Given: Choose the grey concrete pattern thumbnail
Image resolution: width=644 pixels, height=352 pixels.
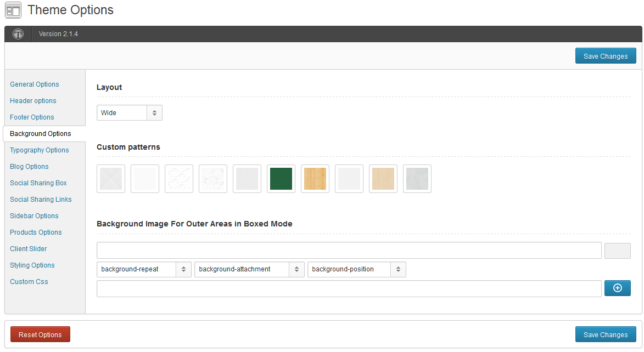Looking at the screenshot, I should coord(417,179).
